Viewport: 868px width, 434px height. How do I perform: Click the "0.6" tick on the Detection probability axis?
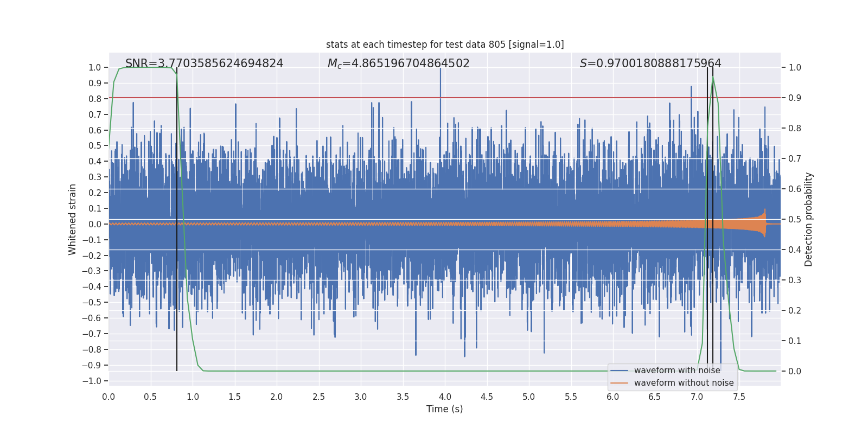[795, 189]
